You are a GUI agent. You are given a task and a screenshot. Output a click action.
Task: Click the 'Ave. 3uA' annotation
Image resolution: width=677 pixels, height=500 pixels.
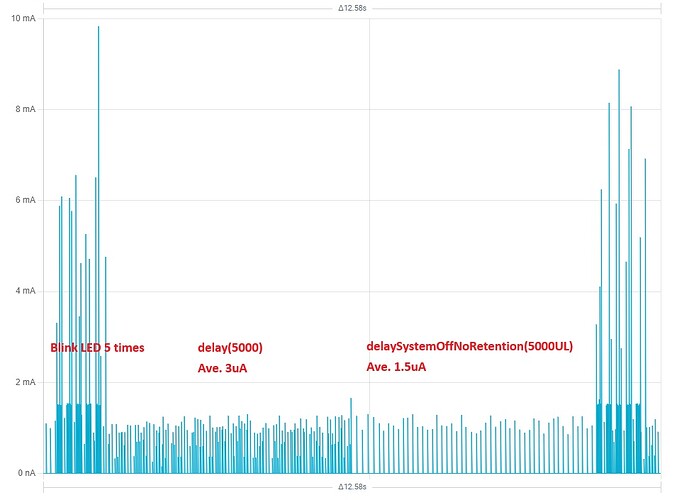[222, 367]
